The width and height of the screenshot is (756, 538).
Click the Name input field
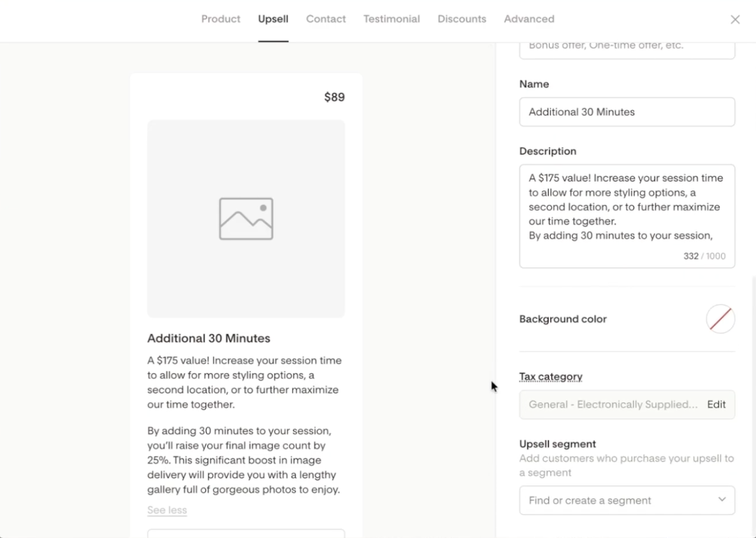pyautogui.click(x=626, y=112)
